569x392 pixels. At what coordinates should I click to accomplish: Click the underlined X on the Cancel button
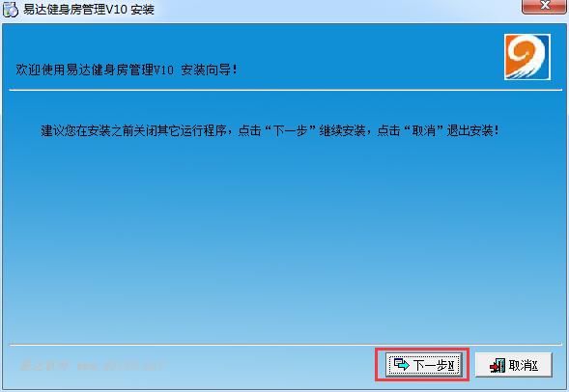point(534,366)
